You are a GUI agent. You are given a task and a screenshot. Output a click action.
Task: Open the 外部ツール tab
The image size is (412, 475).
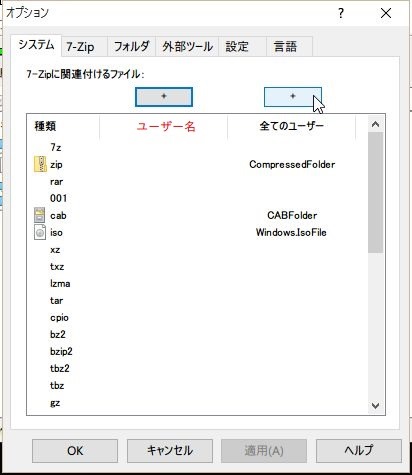187,47
